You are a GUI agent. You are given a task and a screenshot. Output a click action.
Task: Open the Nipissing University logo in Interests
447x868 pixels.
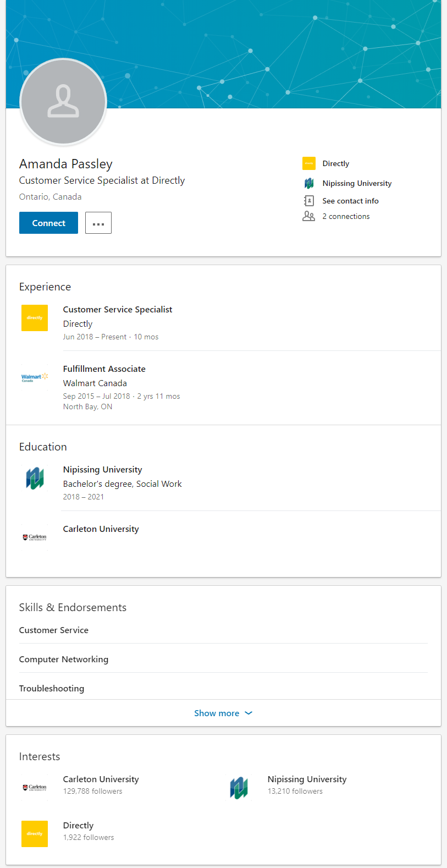click(239, 788)
